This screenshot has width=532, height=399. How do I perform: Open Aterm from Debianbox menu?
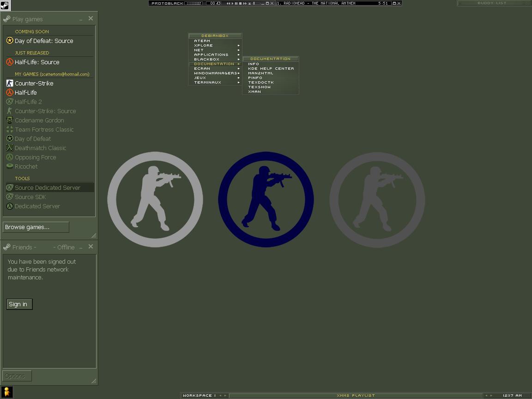point(215,41)
